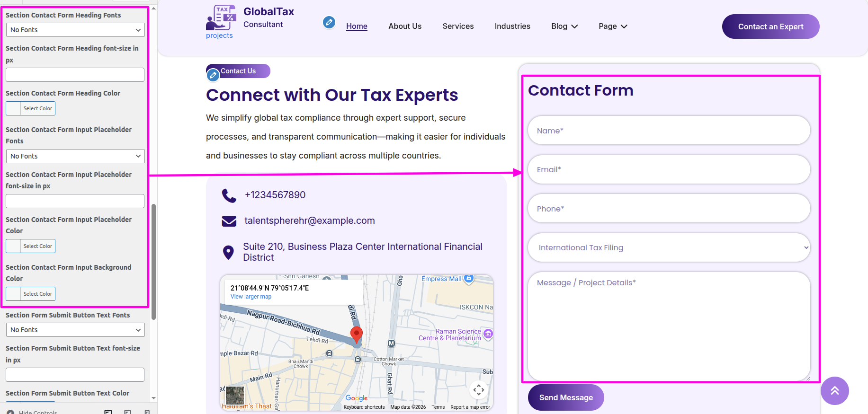Viewport: 868px width, 414px height.
Task: Open the About Us navigation item
Action: click(x=405, y=26)
